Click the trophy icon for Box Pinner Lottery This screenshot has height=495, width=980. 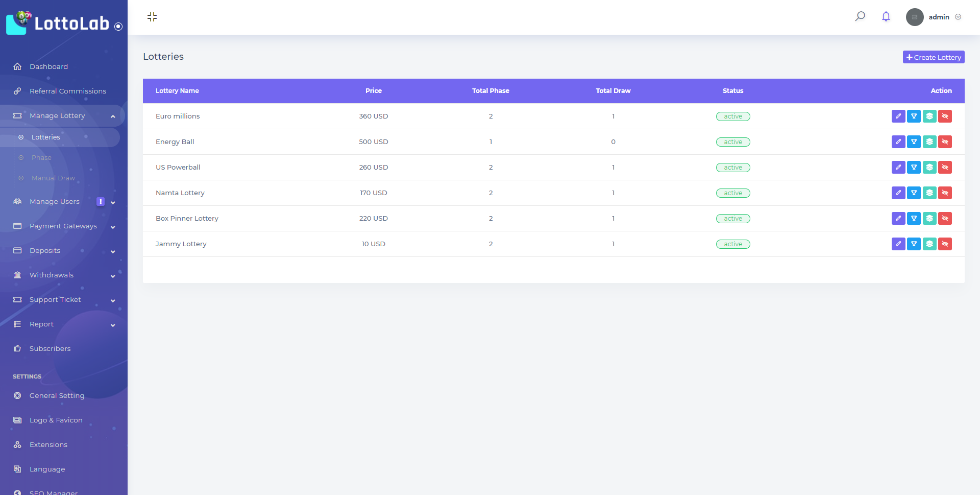[914, 219]
